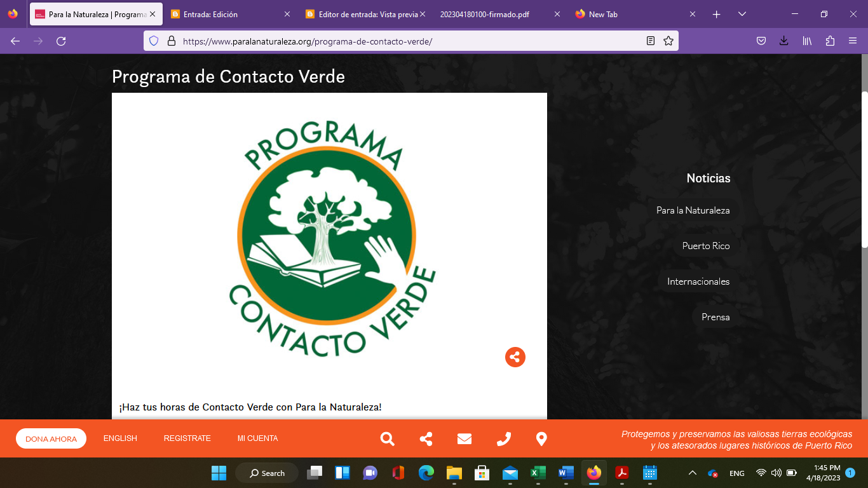
Task: Open Prensa news link
Action: [715, 317]
